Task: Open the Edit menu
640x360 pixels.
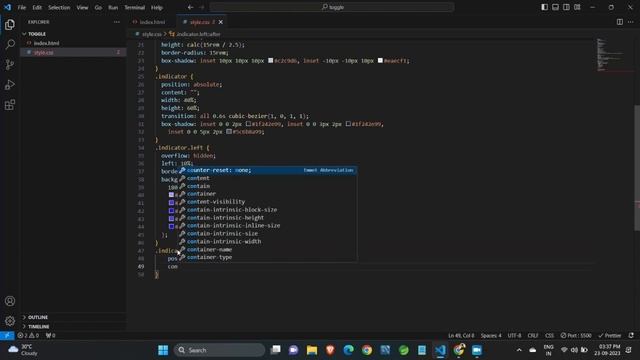Action: (37, 7)
